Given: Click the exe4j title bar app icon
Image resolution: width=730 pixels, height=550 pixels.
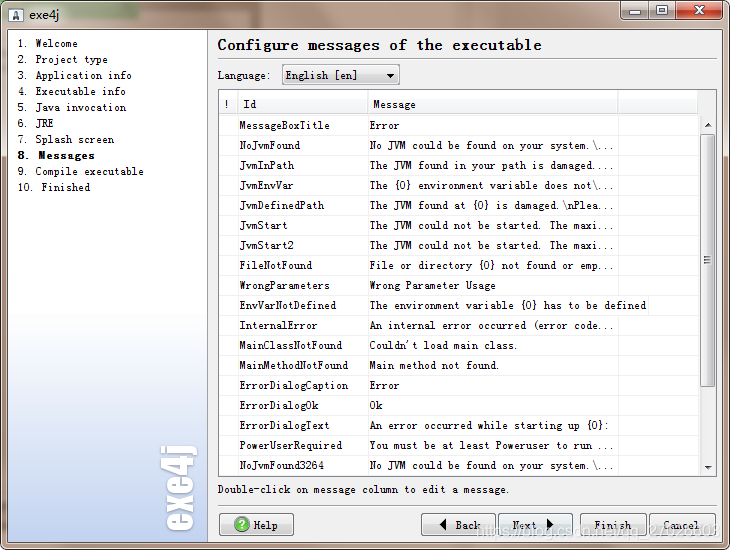Looking at the screenshot, I should (16, 15).
